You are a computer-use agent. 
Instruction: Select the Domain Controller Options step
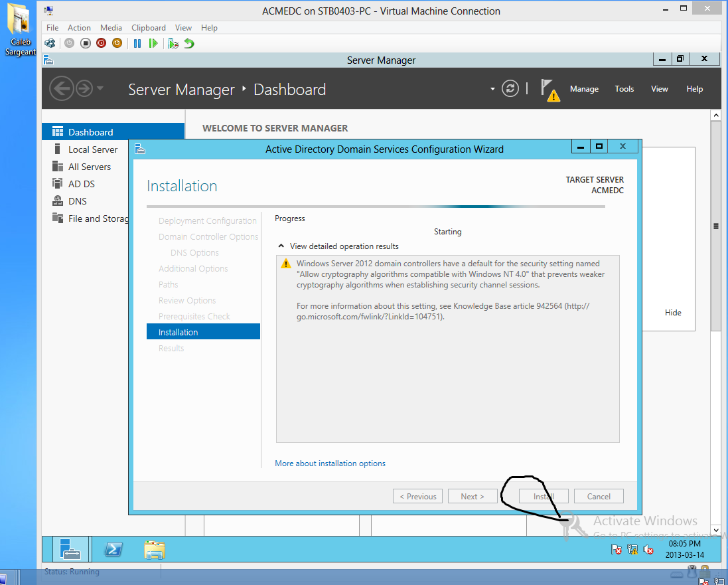click(208, 236)
